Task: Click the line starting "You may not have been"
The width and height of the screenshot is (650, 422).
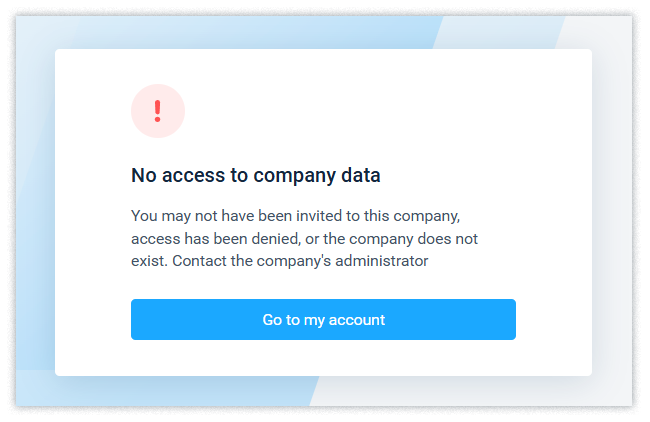Action: click(296, 216)
